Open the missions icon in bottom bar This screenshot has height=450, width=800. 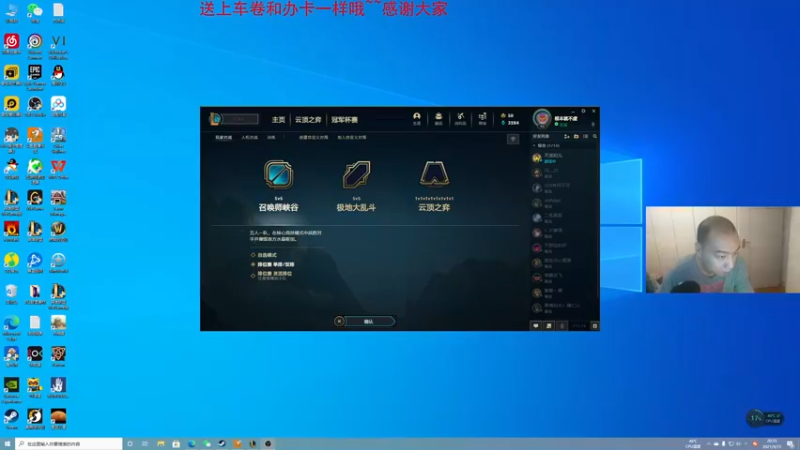point(549,326)
